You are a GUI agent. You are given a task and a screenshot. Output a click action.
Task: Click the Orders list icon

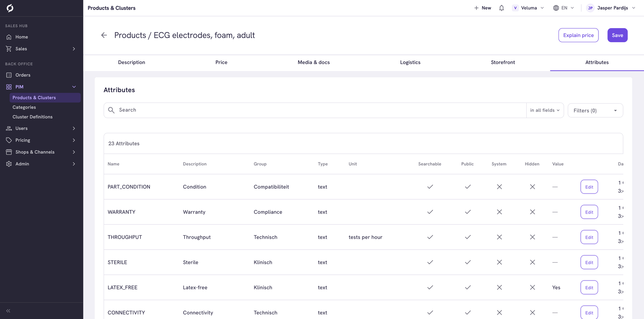click(9, 75)
